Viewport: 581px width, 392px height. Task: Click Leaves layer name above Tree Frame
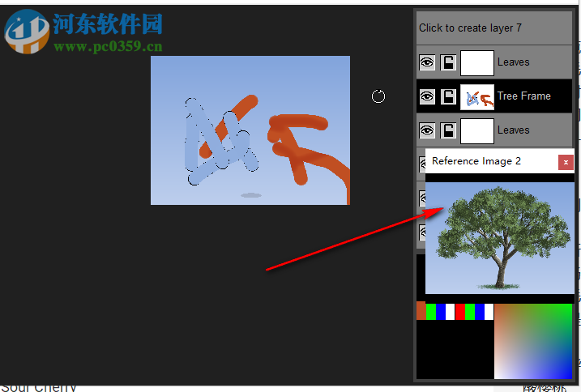click(x=513, y=62)
